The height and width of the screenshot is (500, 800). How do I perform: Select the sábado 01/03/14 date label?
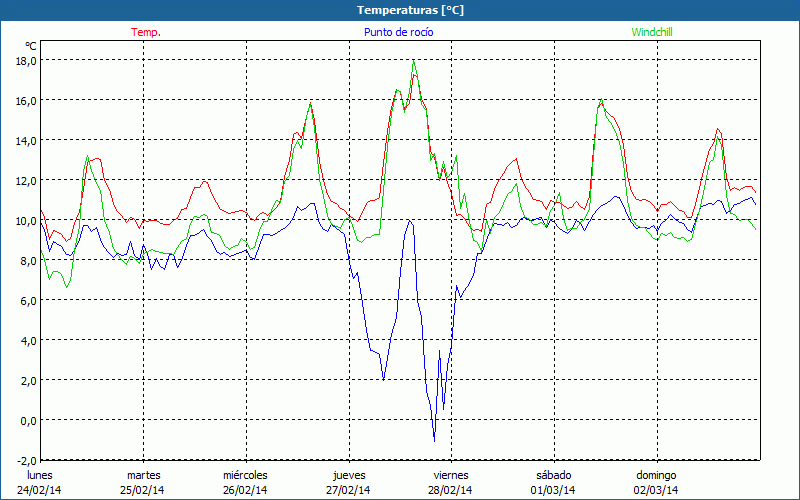click(x=553, y=482)
